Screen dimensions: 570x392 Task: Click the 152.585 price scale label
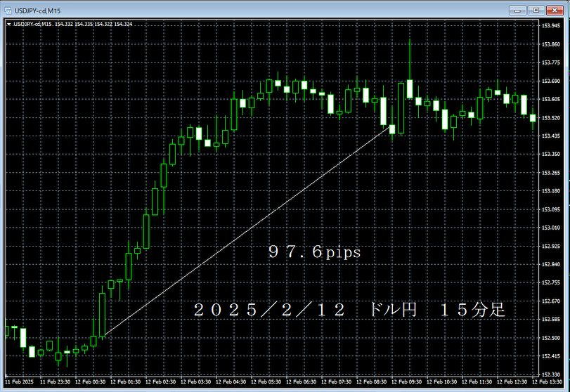tap(551, 320)
